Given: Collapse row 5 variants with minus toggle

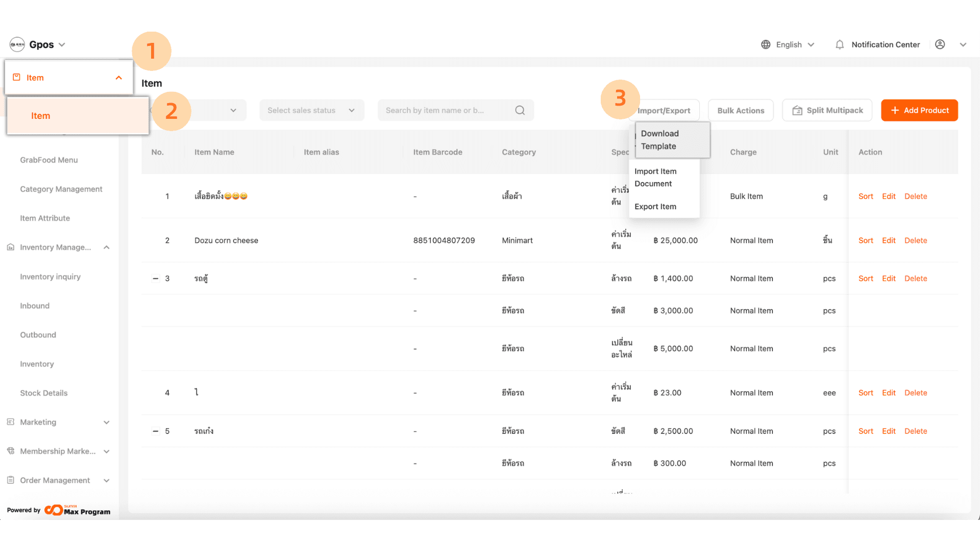Looking at the screenshot, I should point(156,431).
